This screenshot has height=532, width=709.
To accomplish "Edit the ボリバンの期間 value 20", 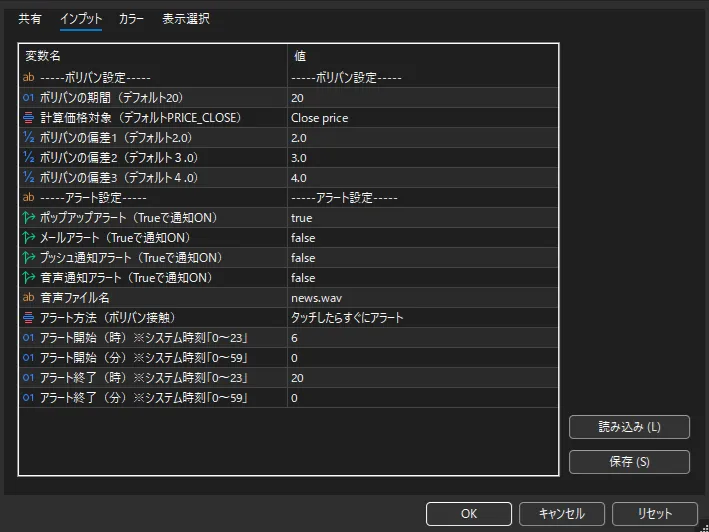I will (x=423, y=97).
